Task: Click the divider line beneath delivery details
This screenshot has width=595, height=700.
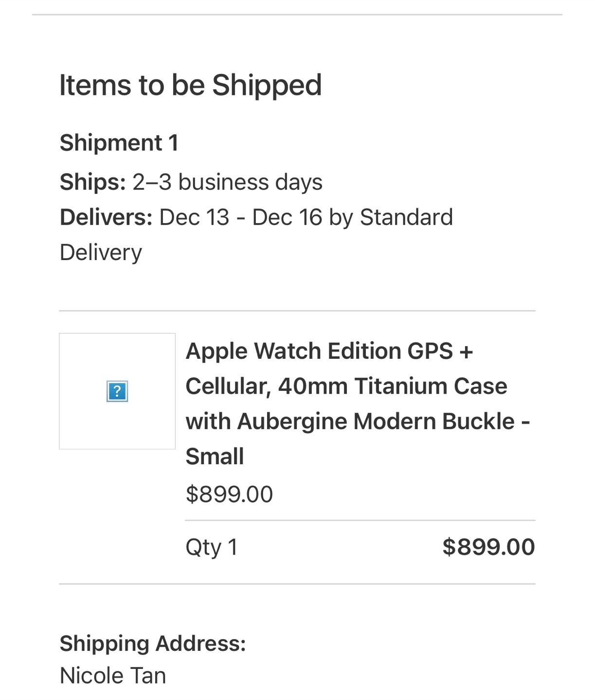Action: click(297, 311)
